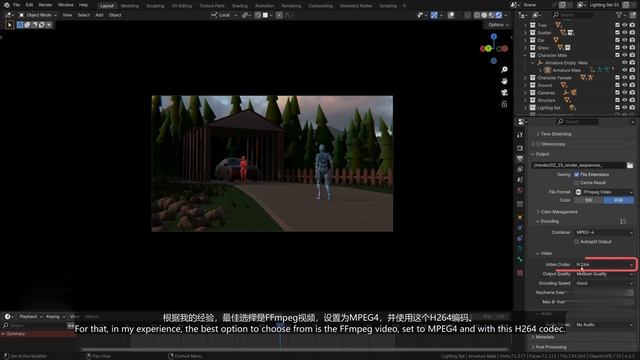
Task: Open the Window menu
Action: (x=65, y=5)
